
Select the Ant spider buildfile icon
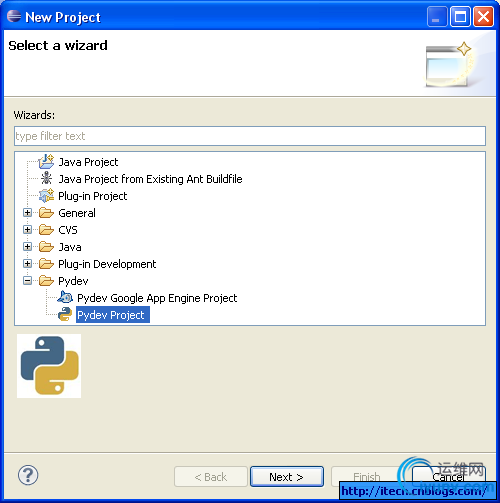click(46, 178)
